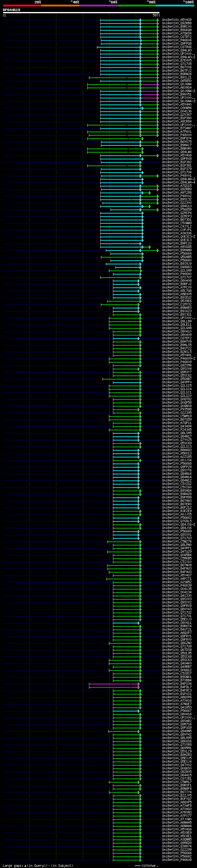
Task: Click the white query sequence ruler bar
Action: pos(81,12)
